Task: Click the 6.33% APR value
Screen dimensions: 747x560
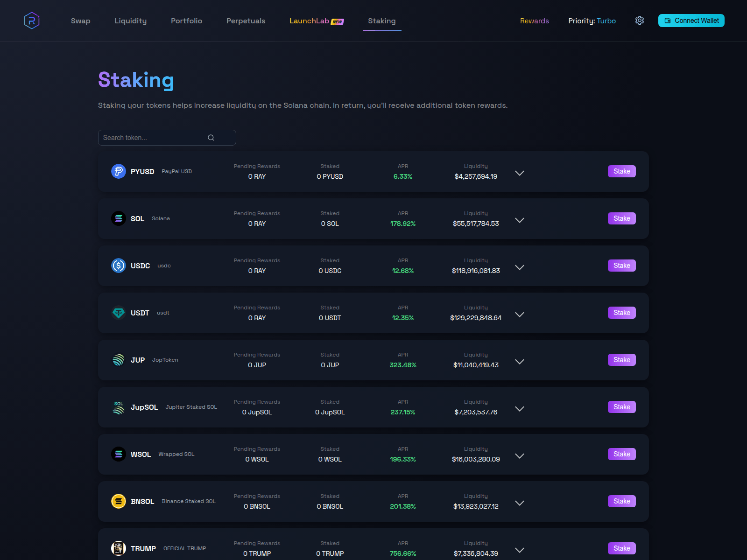Action: coord(403,176)
